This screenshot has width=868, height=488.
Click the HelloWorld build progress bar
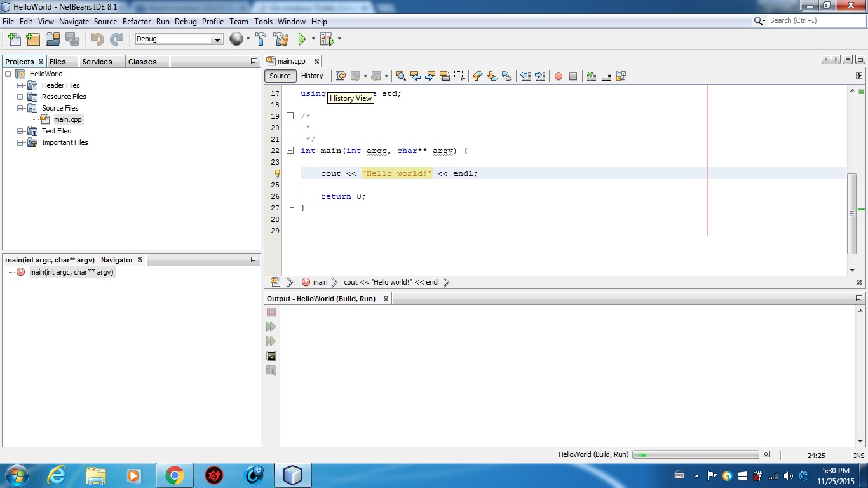pos(696,455)
